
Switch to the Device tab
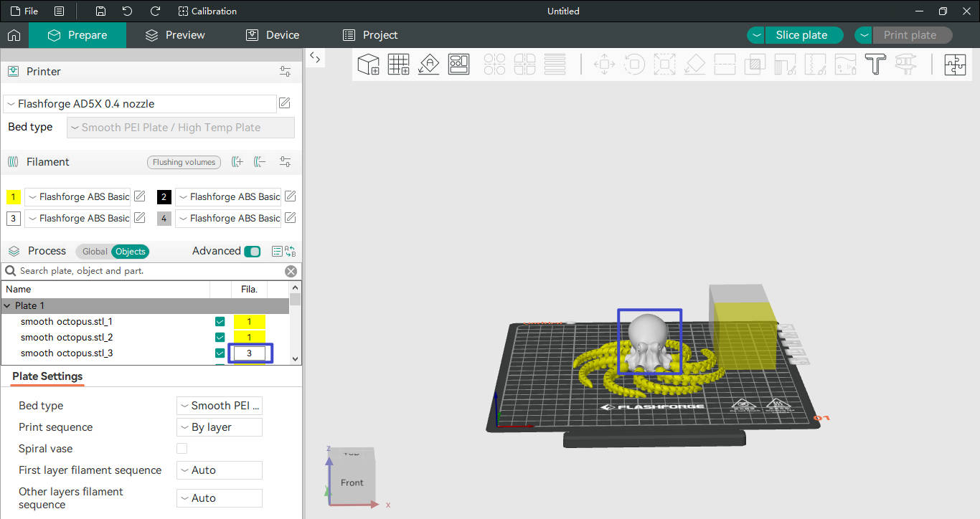pos(273,35)
